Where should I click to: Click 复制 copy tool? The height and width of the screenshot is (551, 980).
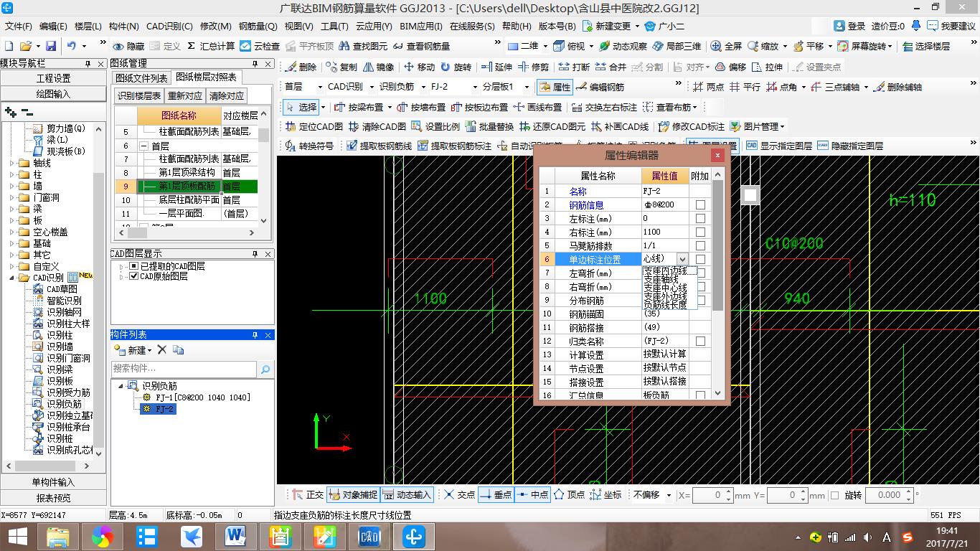341,67
